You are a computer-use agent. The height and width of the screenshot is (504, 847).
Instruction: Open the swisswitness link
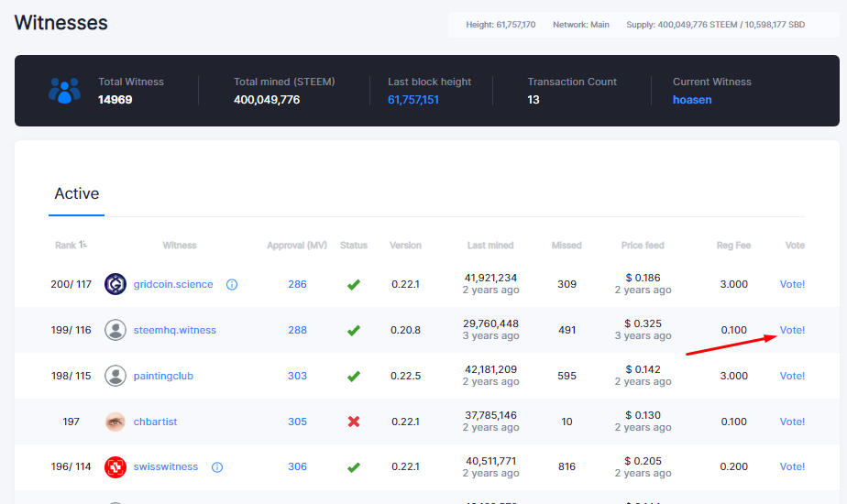coord(166,466)
